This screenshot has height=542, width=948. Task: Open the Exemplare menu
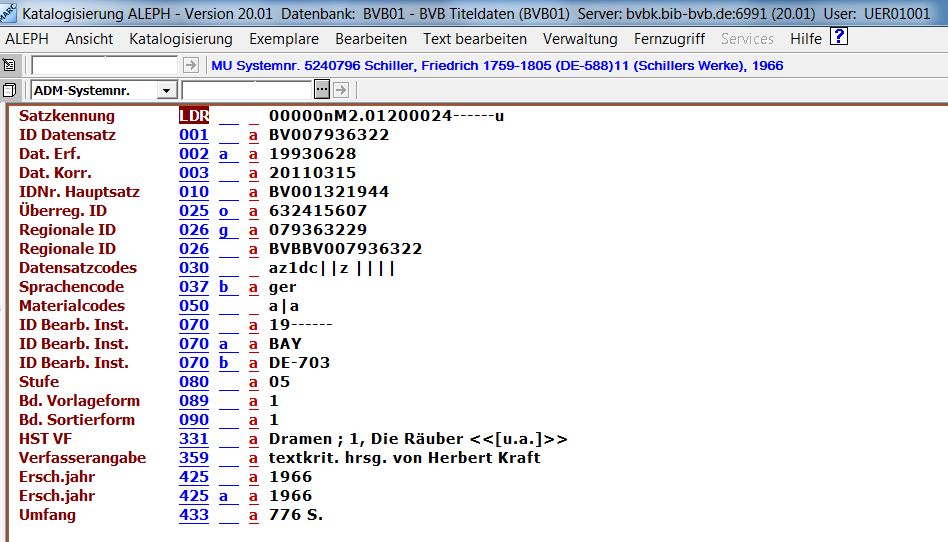click(x=284, y=39)
